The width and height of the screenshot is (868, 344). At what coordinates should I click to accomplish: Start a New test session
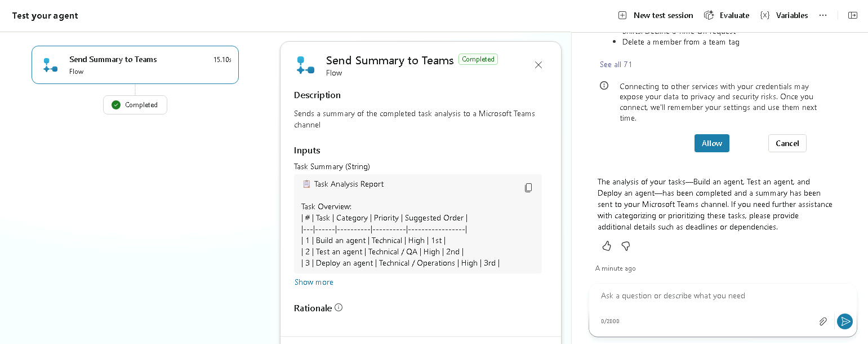coord(656,15)
